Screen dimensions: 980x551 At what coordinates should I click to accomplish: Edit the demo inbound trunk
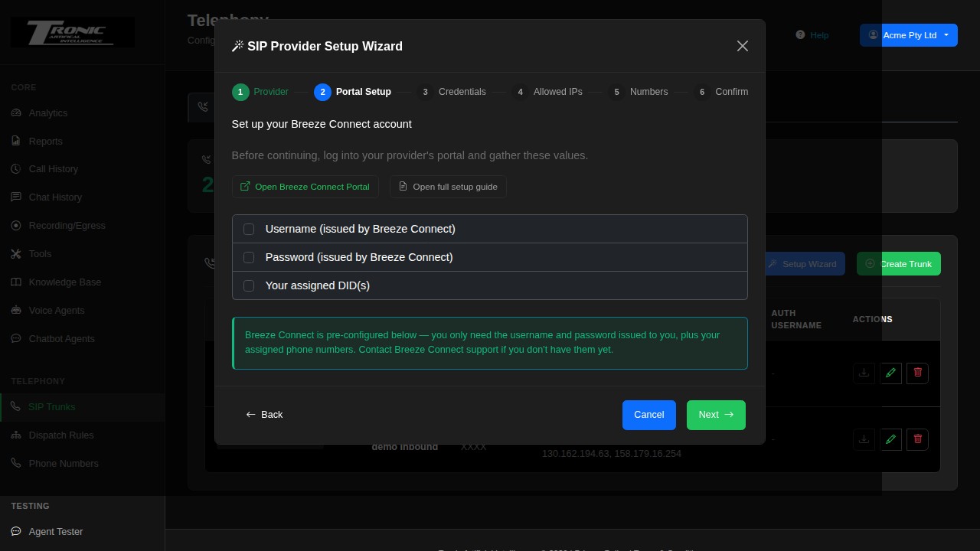pyautogui.click(x=890, y=439)
